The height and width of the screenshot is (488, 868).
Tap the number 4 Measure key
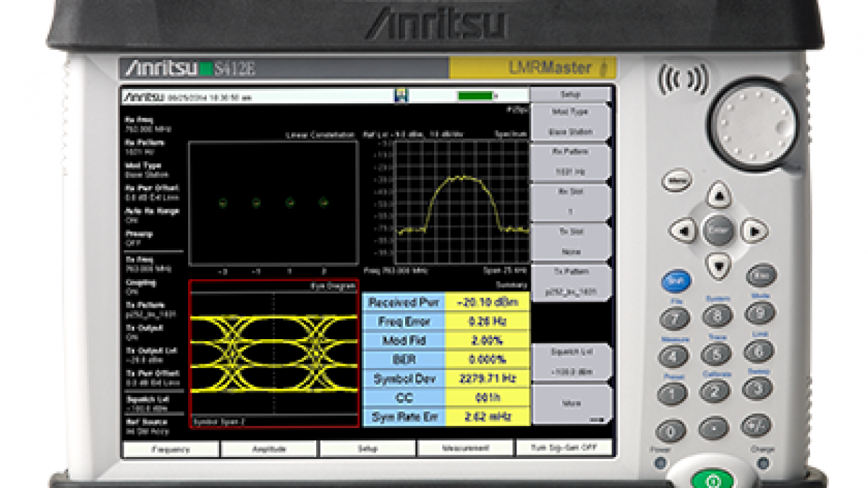(x=673, y=356)
